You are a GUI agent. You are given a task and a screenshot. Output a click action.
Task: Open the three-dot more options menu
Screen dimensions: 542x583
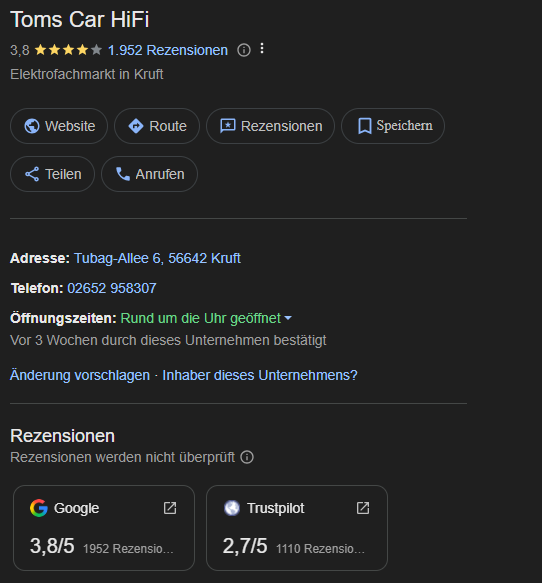click(262, 48)
